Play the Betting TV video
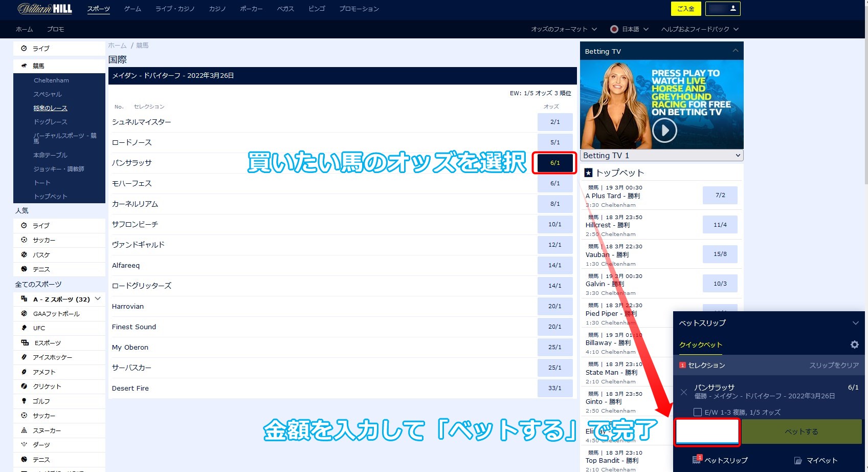The height and width of the screenshot is (472, 868). point(664,131)
